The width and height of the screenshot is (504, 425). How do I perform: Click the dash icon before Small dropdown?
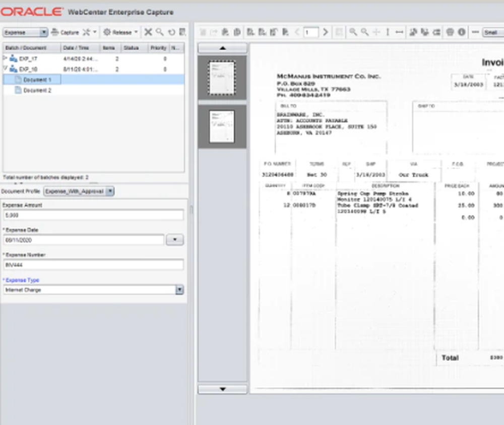(475, 32)
